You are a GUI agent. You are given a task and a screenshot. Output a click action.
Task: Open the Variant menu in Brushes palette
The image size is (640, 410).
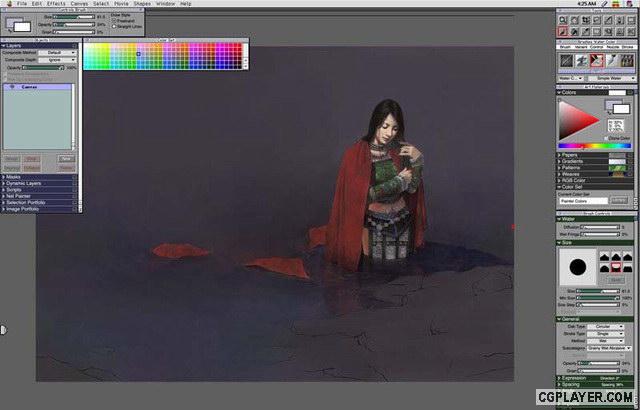coord(581,47)
